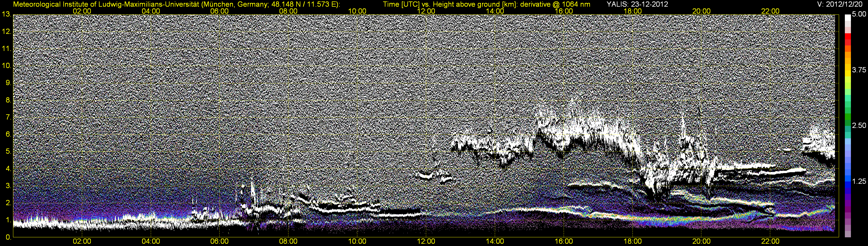868x246 pixels.
Task: Click the 2.50 value on the color scale
Action: tap(859, 126)
